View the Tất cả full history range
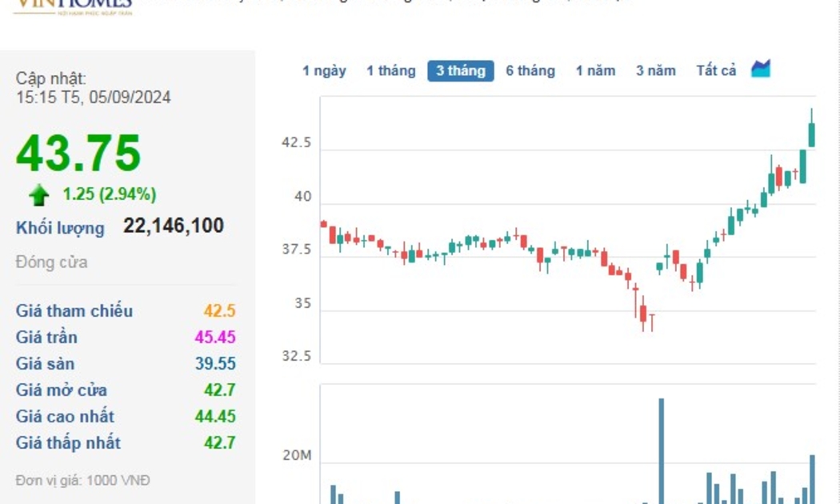840x504 pixels. click(716, 70)
